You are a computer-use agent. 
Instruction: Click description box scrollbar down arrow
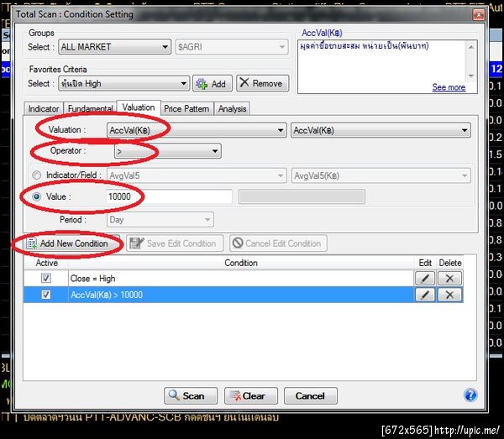[x=471, y=76]
